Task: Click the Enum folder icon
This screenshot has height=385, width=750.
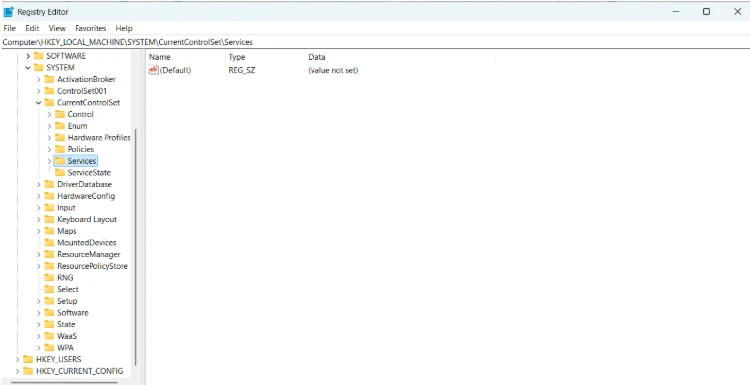Action: [x=60, y=126]
